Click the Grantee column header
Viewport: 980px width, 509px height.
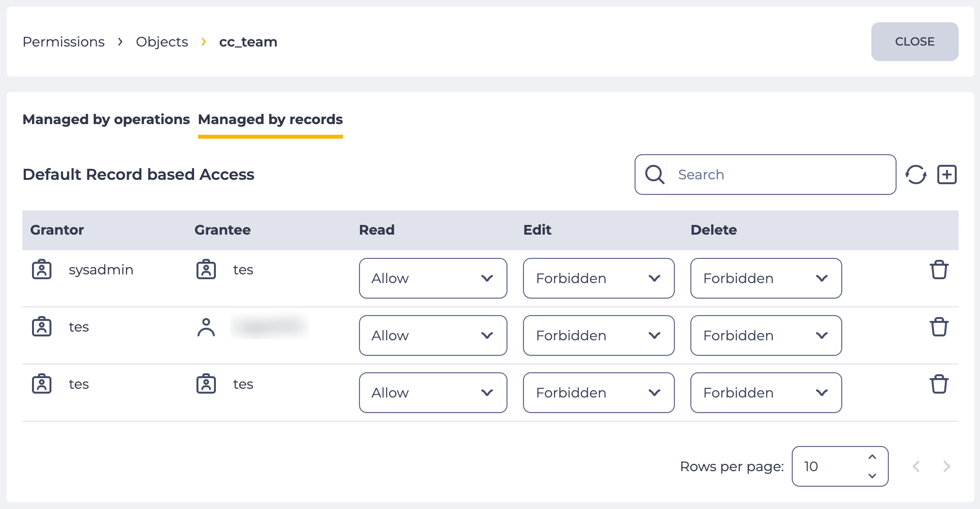click(223, 230)
